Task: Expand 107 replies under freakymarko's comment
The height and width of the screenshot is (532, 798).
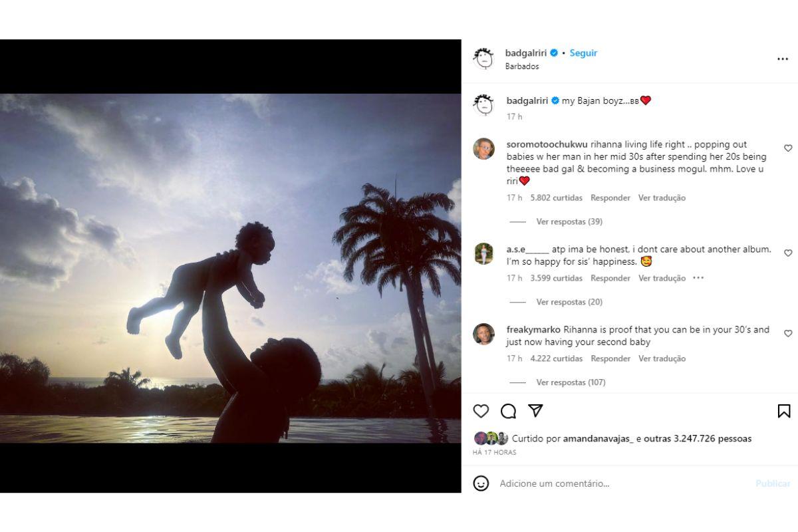Action: [x=571, y=382]
